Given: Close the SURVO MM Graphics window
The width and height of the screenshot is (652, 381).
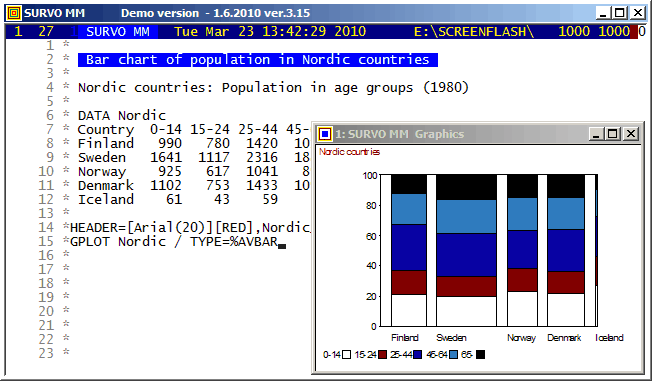Looking at the screenshot, I should click(x=630, y=134).
